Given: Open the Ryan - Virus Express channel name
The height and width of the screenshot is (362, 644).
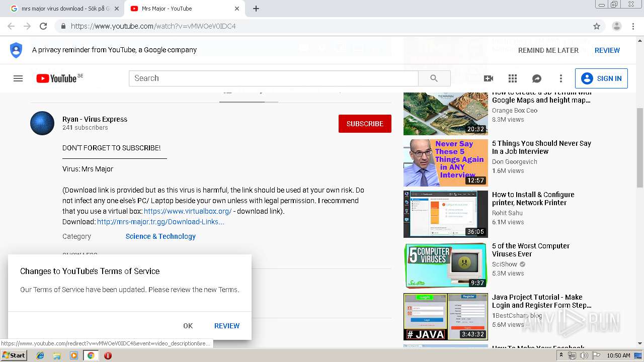Looking at the screenshot, I should click(95, 119).
